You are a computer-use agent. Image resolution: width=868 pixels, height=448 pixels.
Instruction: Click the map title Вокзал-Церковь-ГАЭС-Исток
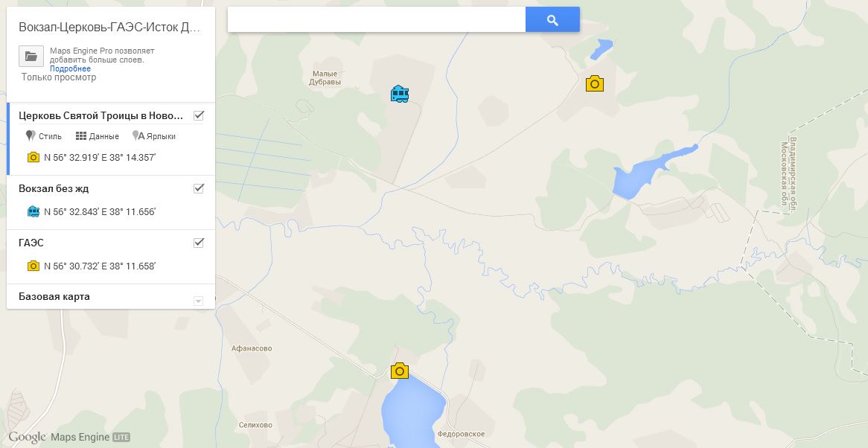click(109, 27)
